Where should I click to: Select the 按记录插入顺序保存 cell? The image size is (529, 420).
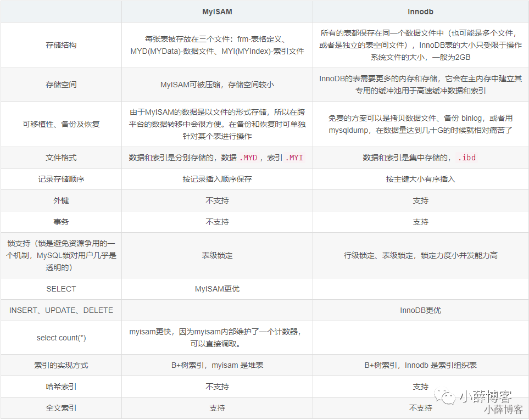point(217,179)
